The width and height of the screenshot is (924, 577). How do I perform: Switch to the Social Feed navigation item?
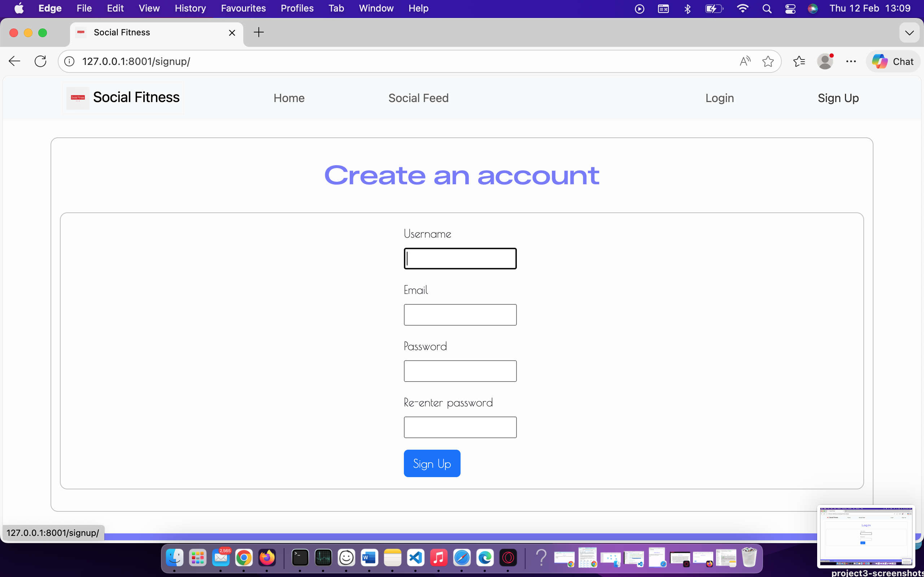pos(418,98)
